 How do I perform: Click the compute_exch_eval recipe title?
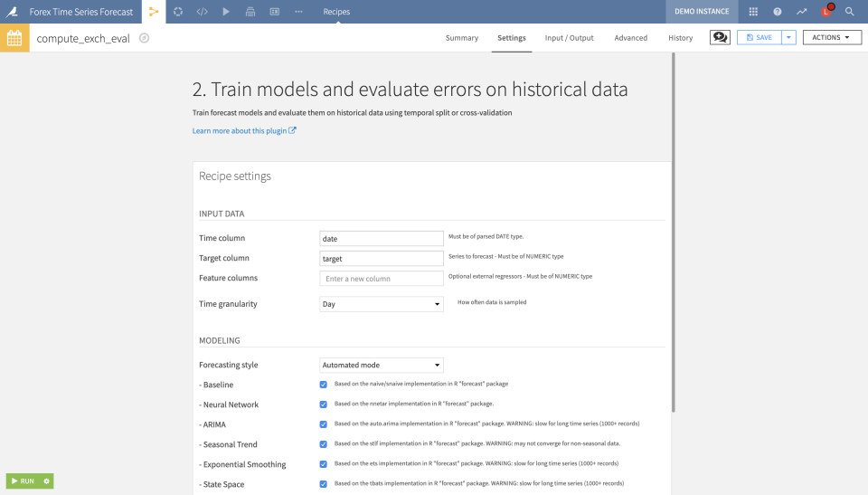pyautogui.click(x=83, y=38)
